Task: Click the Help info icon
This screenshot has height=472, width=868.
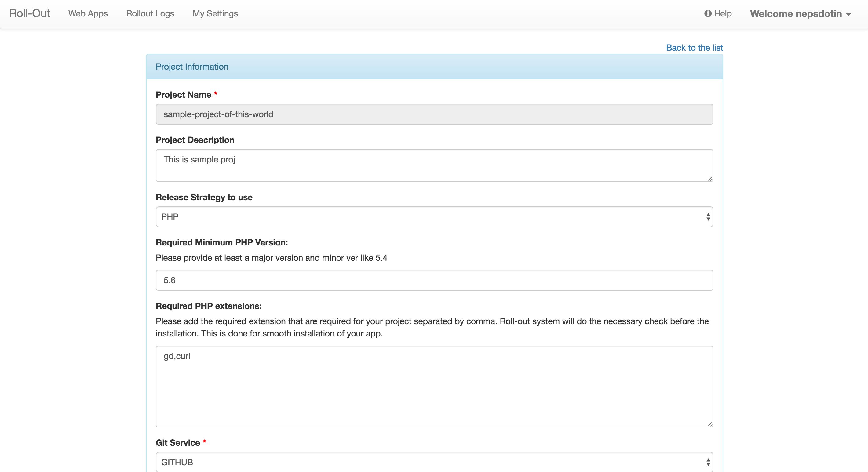Action: tap(708, 13)
